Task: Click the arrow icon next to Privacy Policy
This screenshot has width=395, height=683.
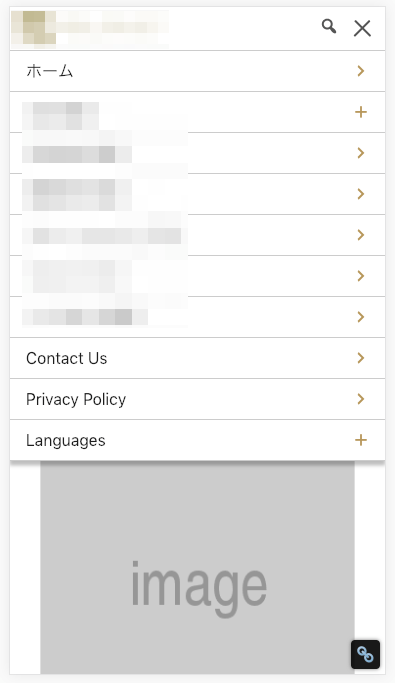Action: pos(361,399)
